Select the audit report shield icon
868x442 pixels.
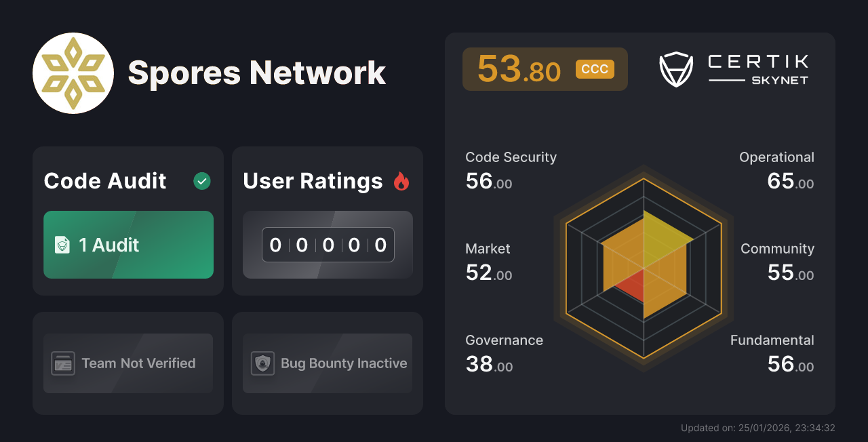pos(62,245)
